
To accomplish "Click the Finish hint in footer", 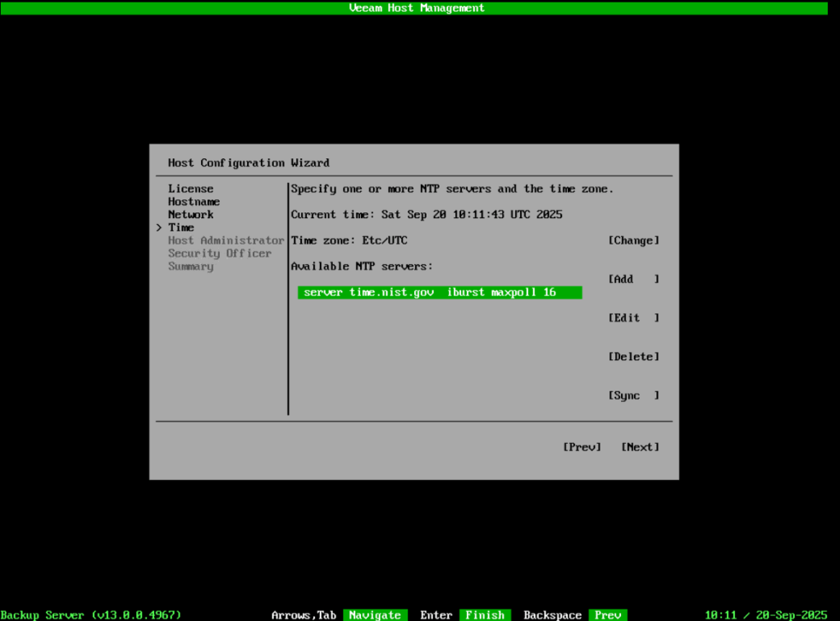I will point(485,615).
